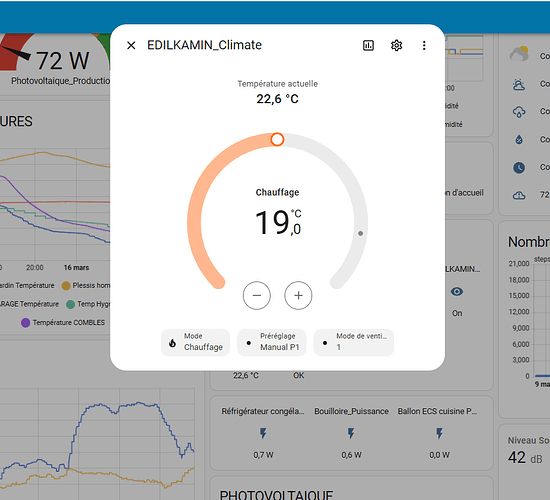Click the grey current temperature dot on the dial
Viewport: 550px width, 500px height.
[360, 233]
